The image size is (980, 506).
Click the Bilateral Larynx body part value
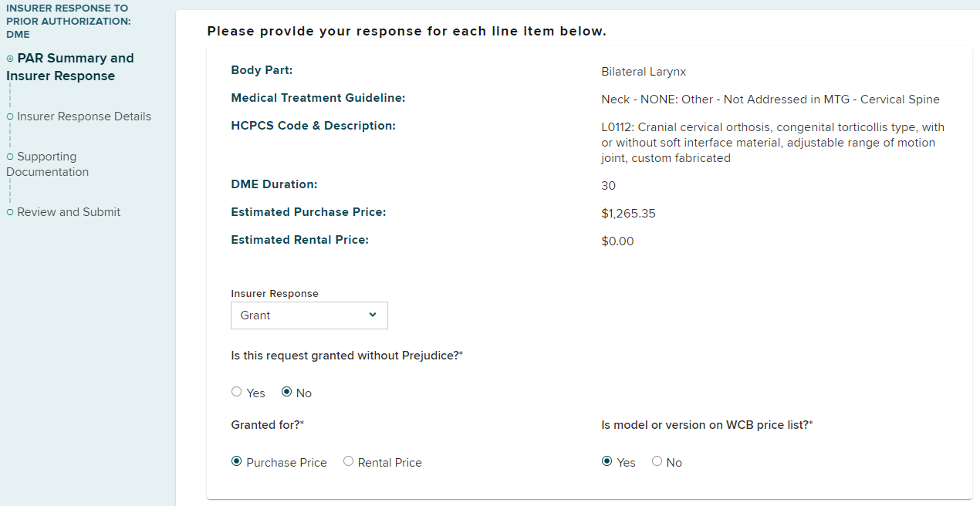pos(644,72)
